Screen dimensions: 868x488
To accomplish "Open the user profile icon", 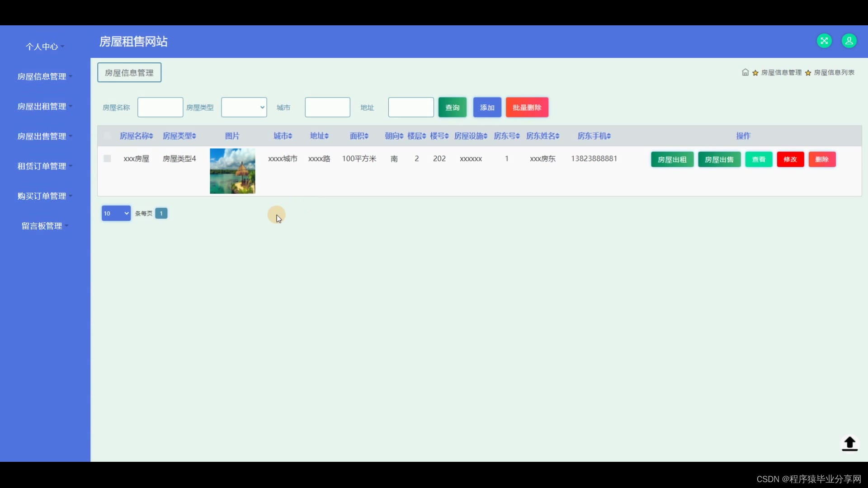I will [849, 41].
